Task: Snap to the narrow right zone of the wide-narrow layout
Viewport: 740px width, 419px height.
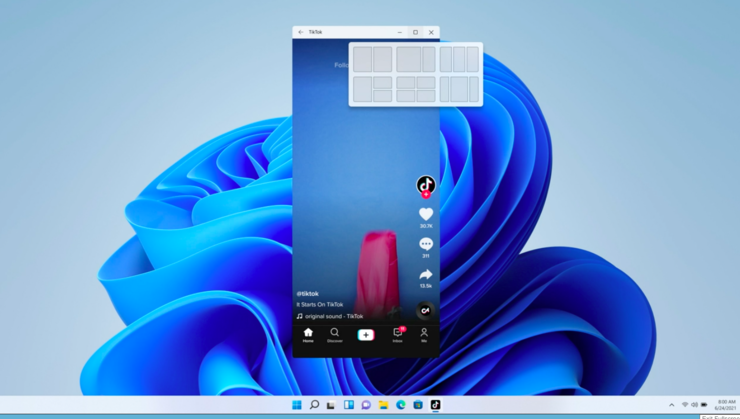Action: click(x=429, y=59)
